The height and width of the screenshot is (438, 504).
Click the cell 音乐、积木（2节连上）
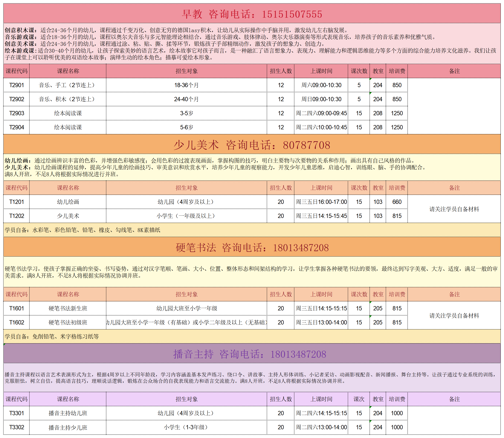tap(68, 99)
